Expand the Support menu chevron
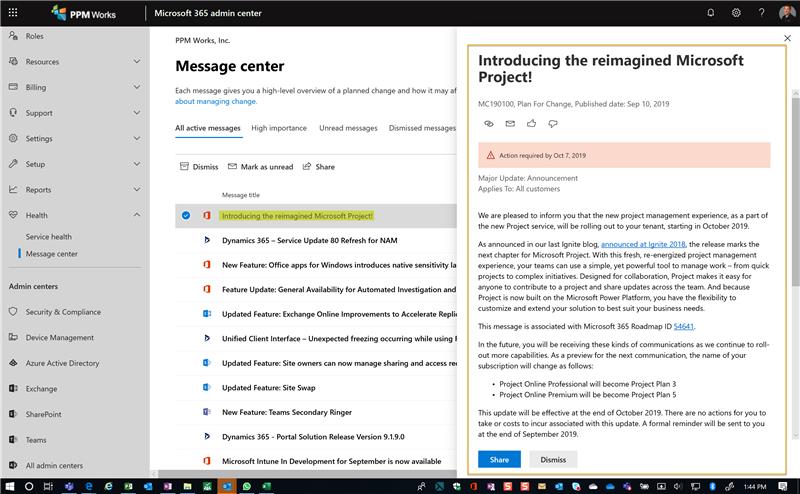800x494 pixels. [137, 112]
